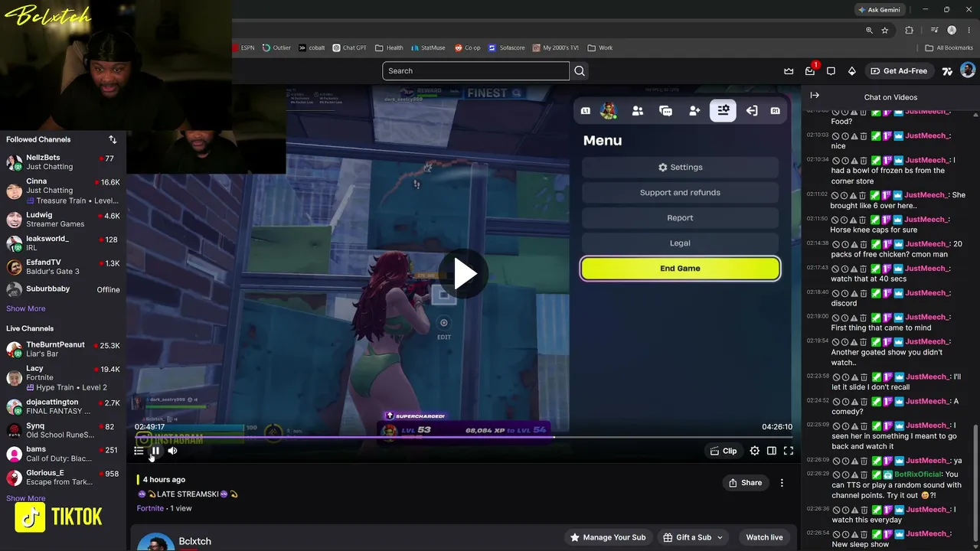Open Suburbbaby offline channel in sidebar
Image resolution: width=980 pixels, height=551 pixels.
point(63,289)
